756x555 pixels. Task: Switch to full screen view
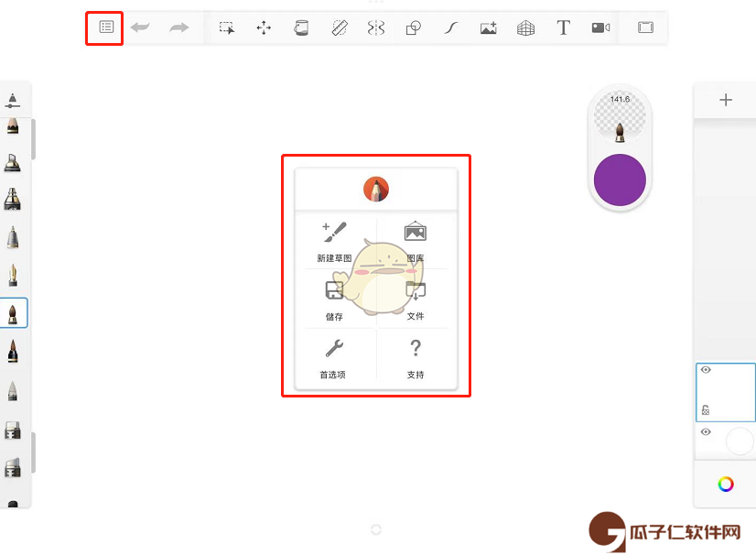point(645,27)
